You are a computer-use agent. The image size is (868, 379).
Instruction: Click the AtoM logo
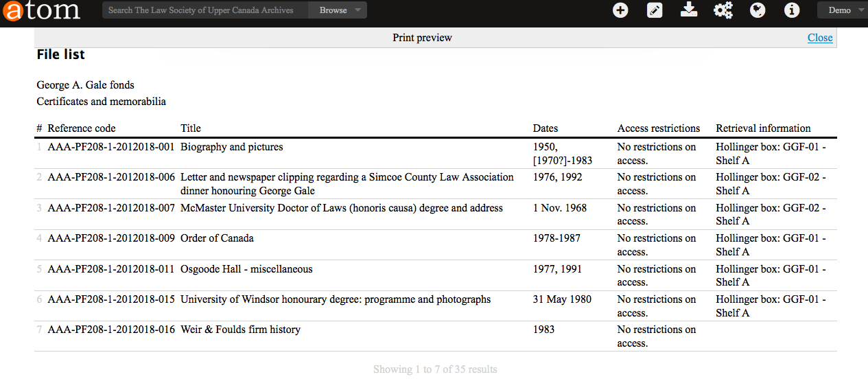[x=41, y=11]
